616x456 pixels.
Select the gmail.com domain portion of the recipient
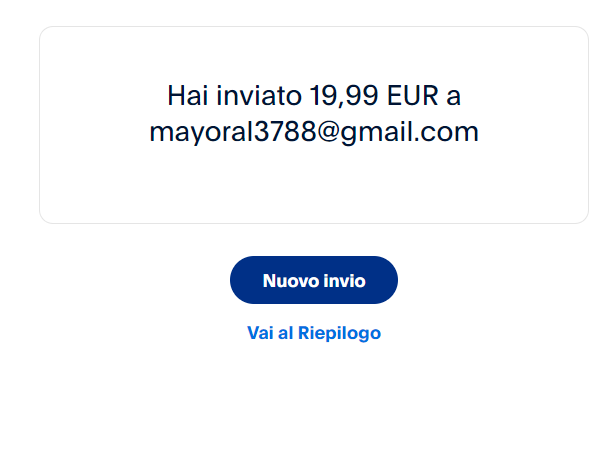[x=410, y=133]
